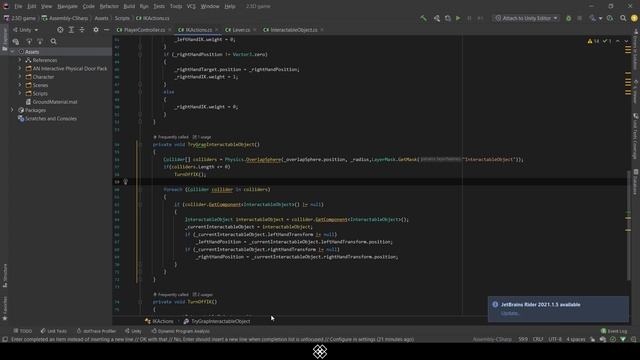The width and height of the screenshot is (640, 360).
Task: Click the Search Everywhere magnifier in the main toolbar
Action: [623, 18]
